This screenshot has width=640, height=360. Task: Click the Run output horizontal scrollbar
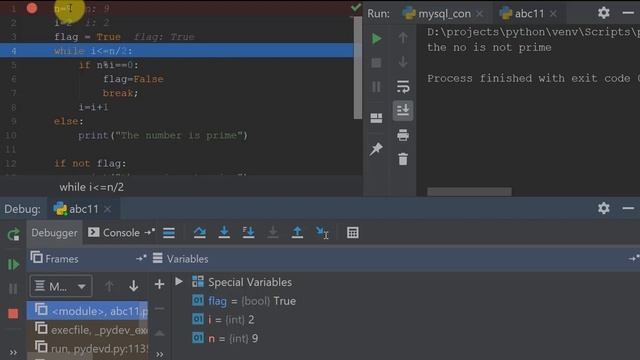coord(469,192)
